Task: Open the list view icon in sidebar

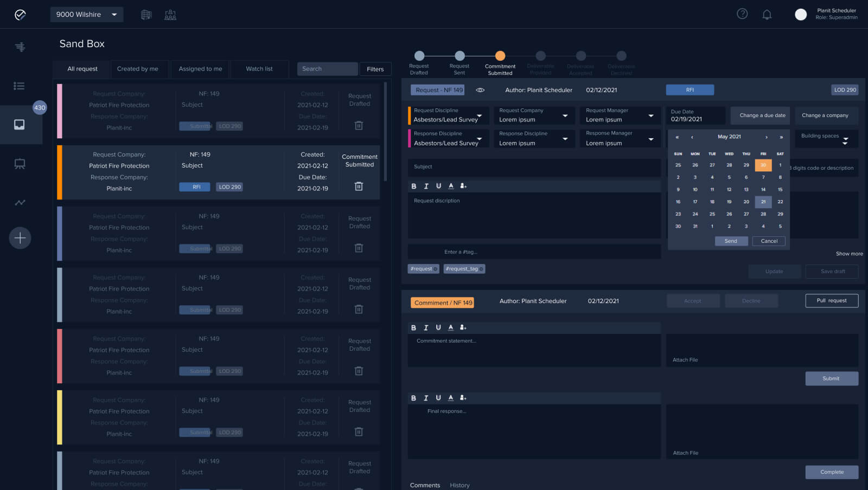Action: [20, 86]
